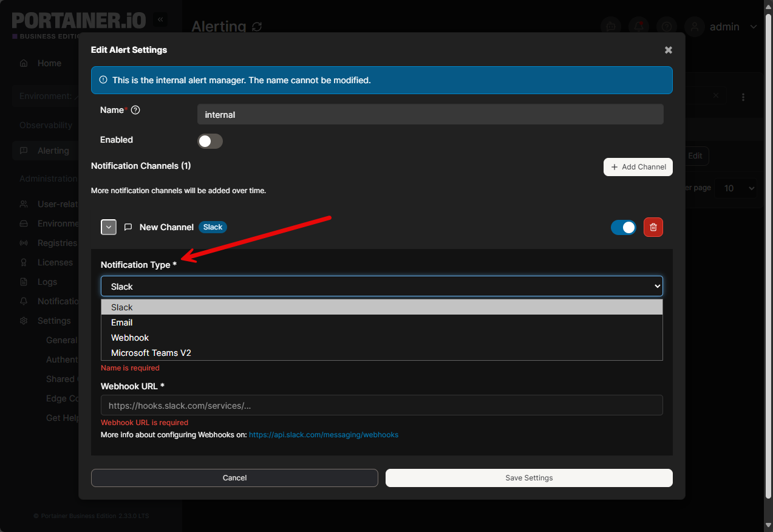Click the Licenses sidebar icon
Image resolution: width=773 pixels, height=532 pixels.
click(x=24, y=262)
